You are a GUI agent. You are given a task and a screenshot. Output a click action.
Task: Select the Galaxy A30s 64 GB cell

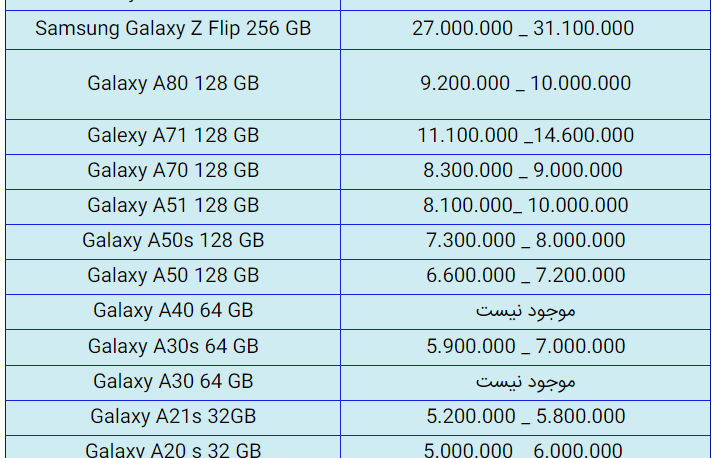point(173,347)
